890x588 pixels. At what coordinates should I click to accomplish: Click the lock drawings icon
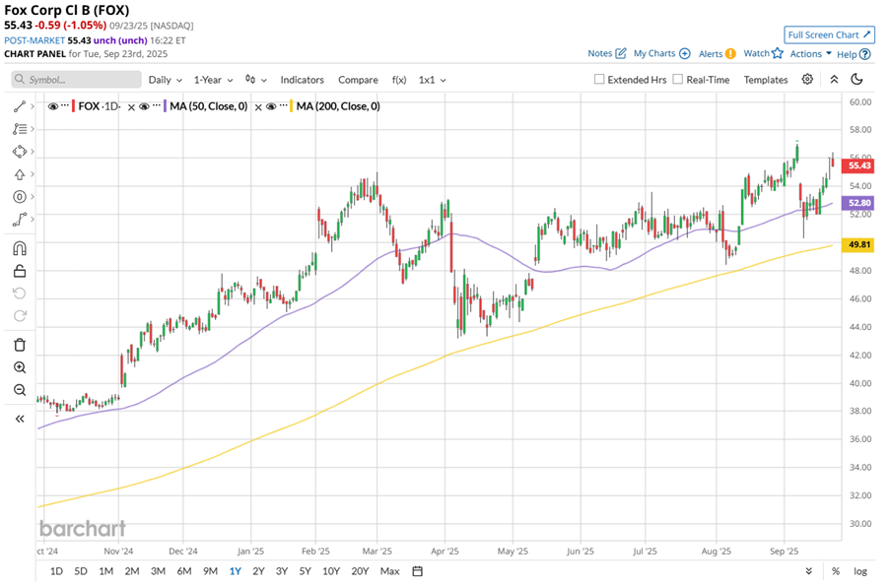coord(20,271)
